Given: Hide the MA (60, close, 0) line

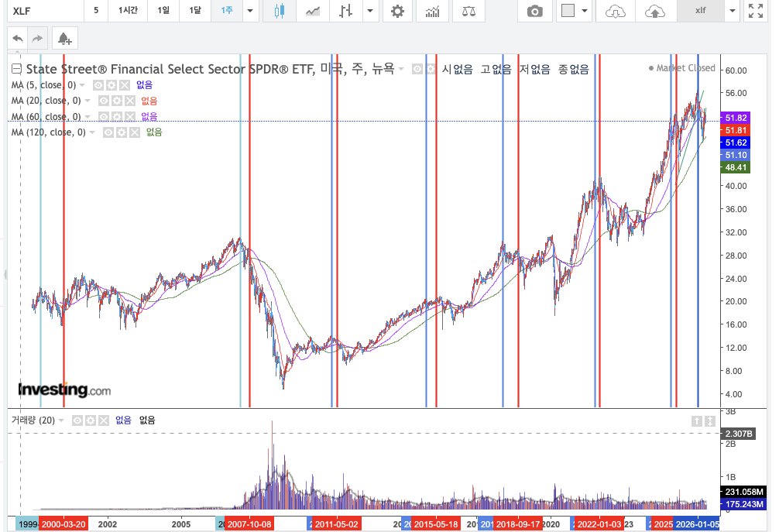Looking at the screenshot, I should (103, 117).
